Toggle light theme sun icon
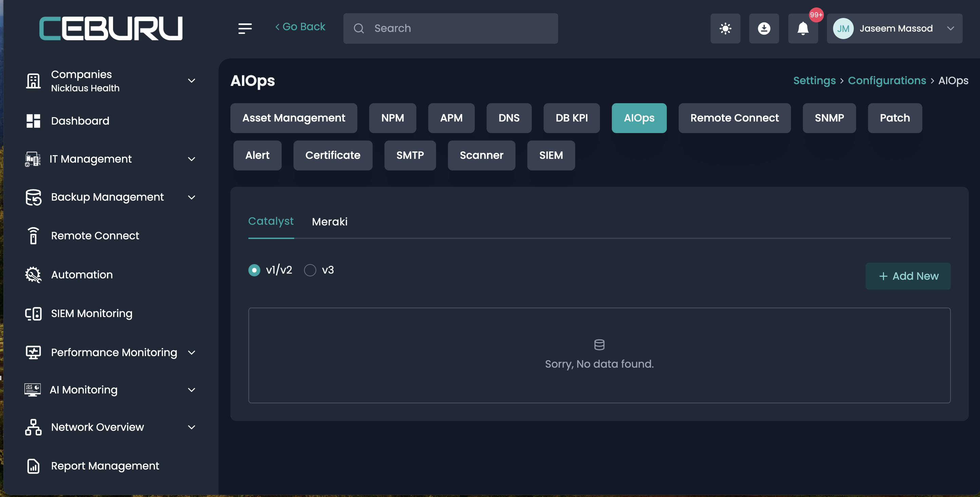Image resolution: width=980 pixels, height=497 pixels. (x=725, y=29)
